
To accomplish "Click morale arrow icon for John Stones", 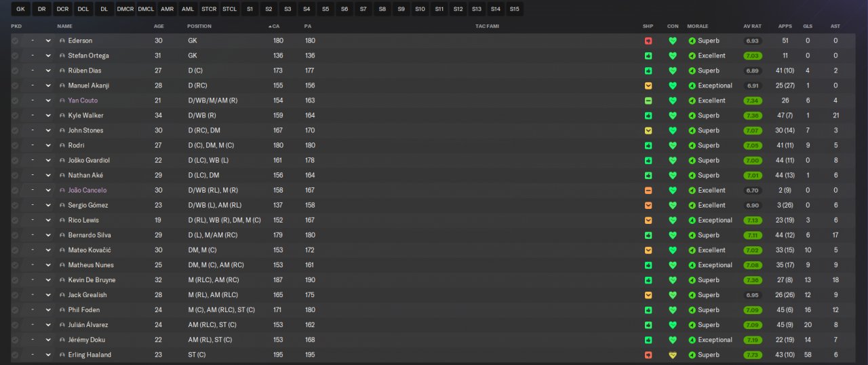I will coord(692,130).
